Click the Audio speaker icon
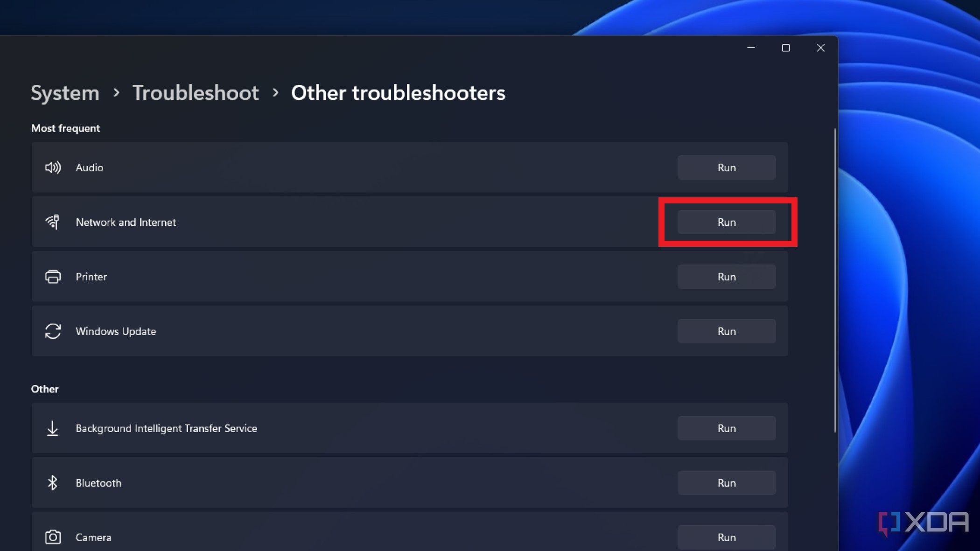Image resolution: width=980 pixels, height=551 pixels. [52, 167]
